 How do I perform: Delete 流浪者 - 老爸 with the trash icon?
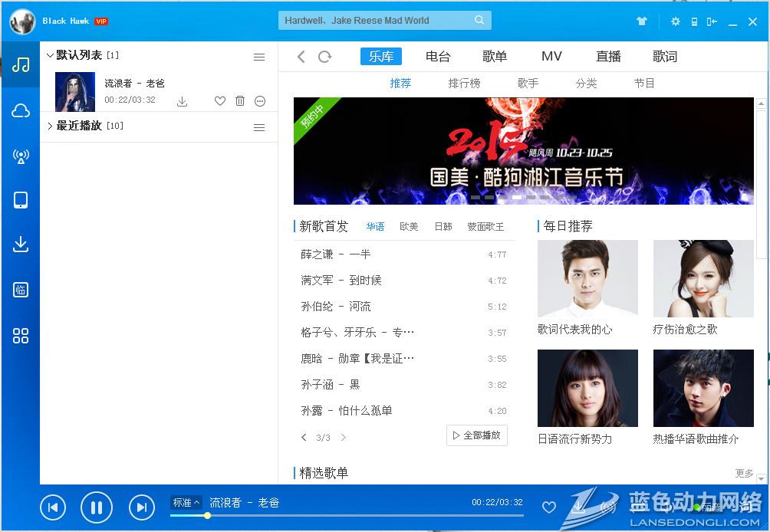[x=240, y=101]
